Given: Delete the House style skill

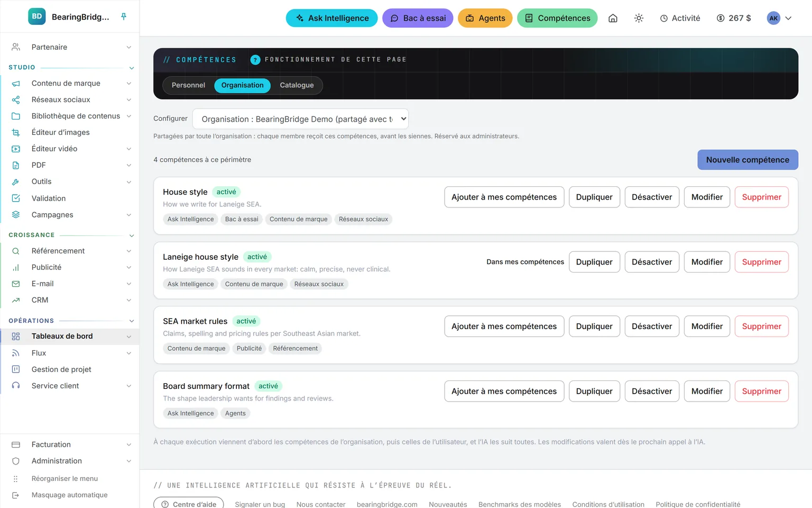Looking at the screenshot, I should pyautogui.click(x=761, y=197).
